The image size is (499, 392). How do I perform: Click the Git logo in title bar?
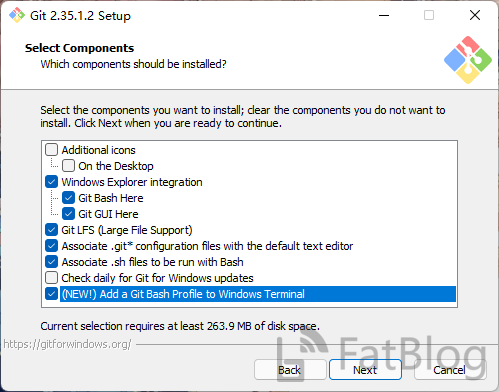(x=17, y=15)
